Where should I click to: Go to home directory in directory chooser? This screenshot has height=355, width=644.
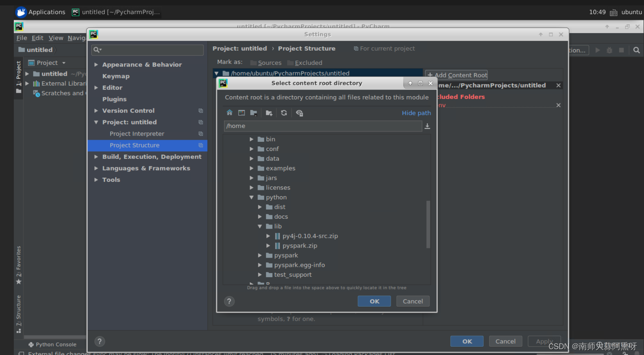229,113
